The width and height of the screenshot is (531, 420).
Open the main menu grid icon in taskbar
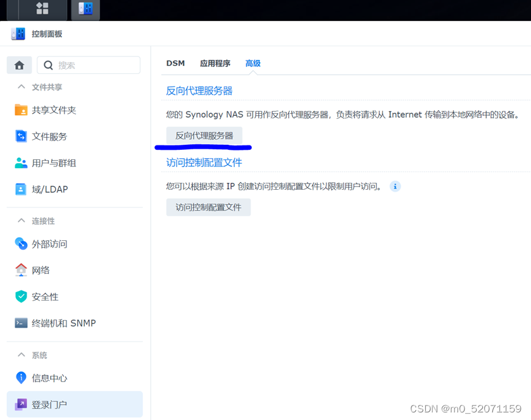click(x=42, y=8)
